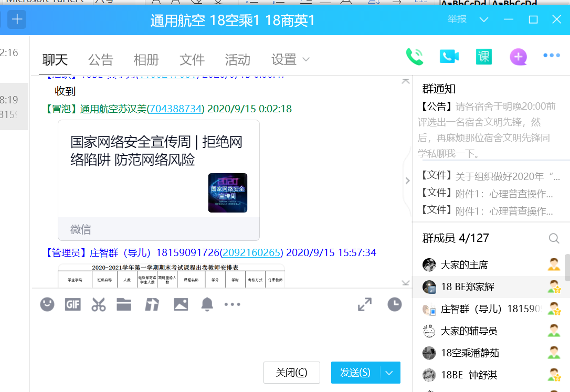Open message history clock icon
The width and height of the screenshot is (570, 392).
pos(394,304)
